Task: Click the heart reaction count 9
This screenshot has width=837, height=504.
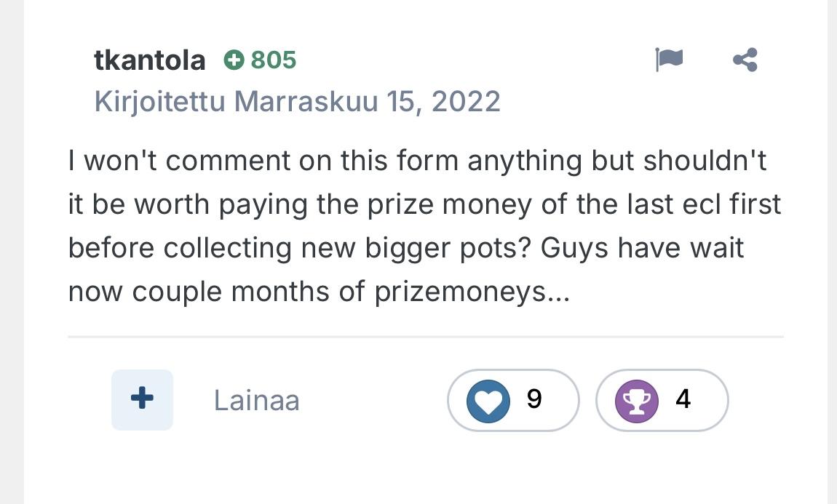Action: pyautogui.click(x=533, y=399)
